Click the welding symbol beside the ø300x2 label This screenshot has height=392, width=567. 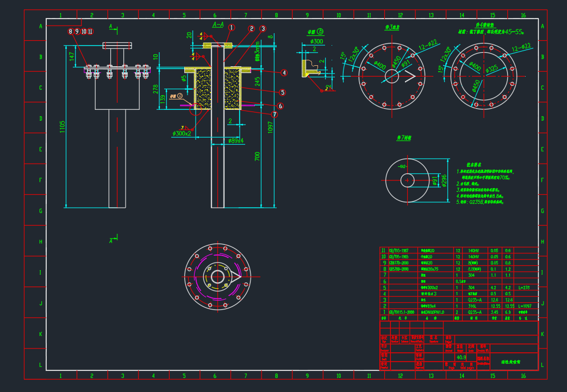186,128
